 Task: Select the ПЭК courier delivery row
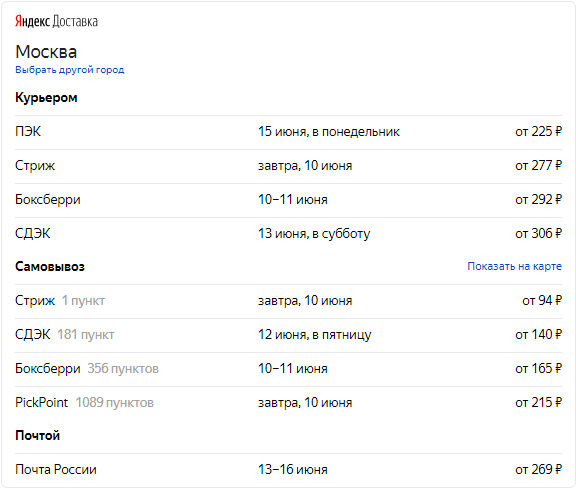tap(288, 132)
